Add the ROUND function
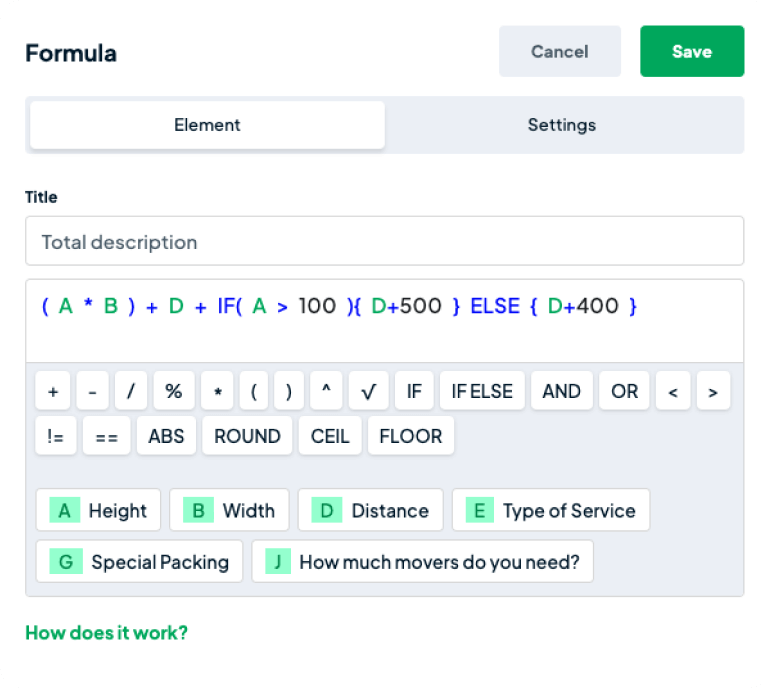Viewport: 771px width, 688px height. point(247,436)
